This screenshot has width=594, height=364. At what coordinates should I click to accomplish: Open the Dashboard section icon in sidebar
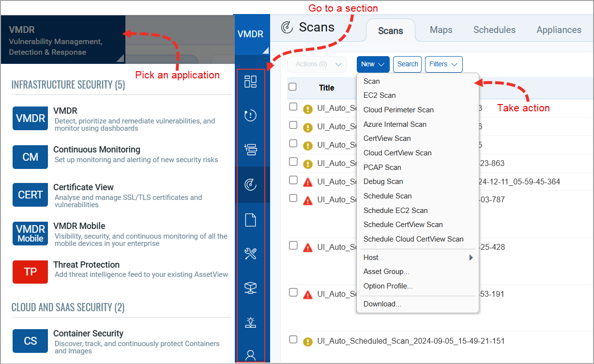(250, 81)
